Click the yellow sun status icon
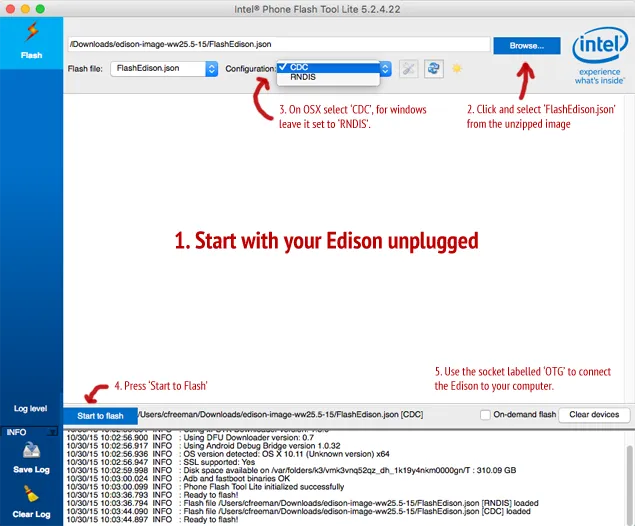 457,68
